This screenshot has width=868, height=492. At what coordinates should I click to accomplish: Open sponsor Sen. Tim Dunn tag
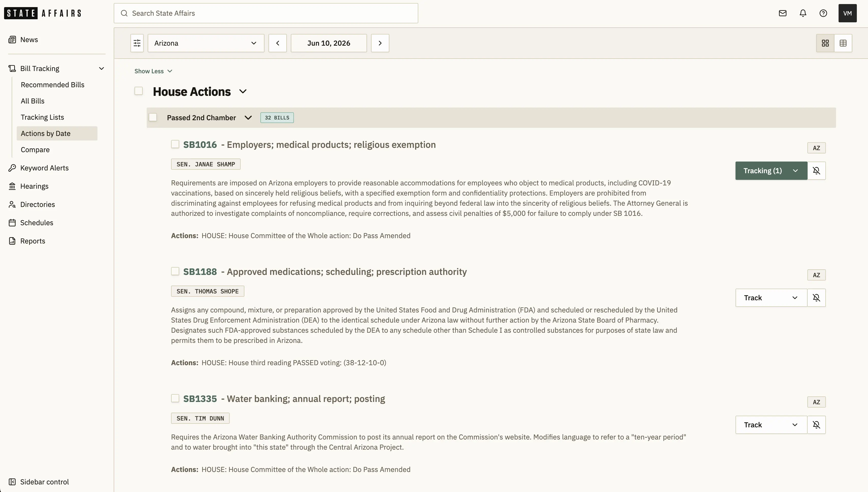200,418
